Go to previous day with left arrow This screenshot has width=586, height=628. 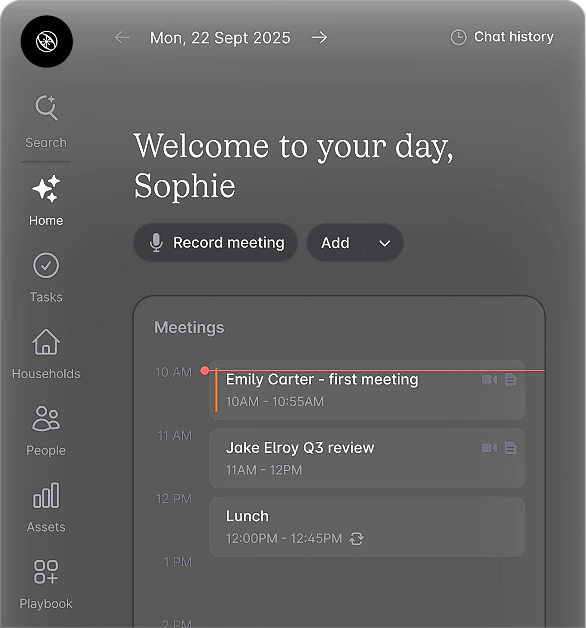coord(122,38)
